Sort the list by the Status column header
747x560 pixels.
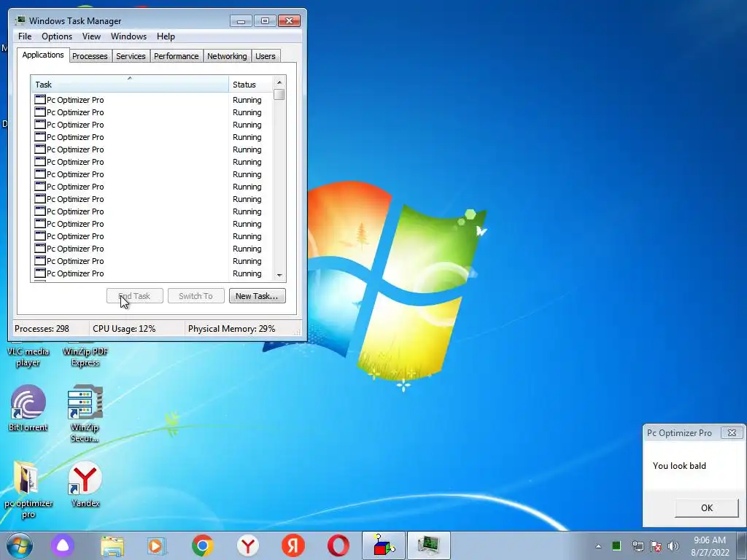(251, 85)
